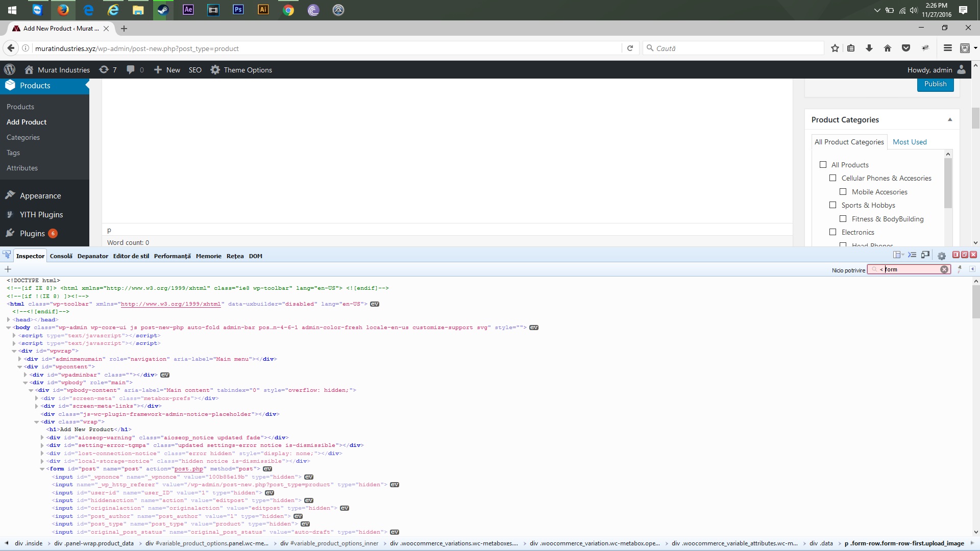The width and height of the screenshot is (980, 551).
Task: Add new node with plus icon
Action: 8,269
